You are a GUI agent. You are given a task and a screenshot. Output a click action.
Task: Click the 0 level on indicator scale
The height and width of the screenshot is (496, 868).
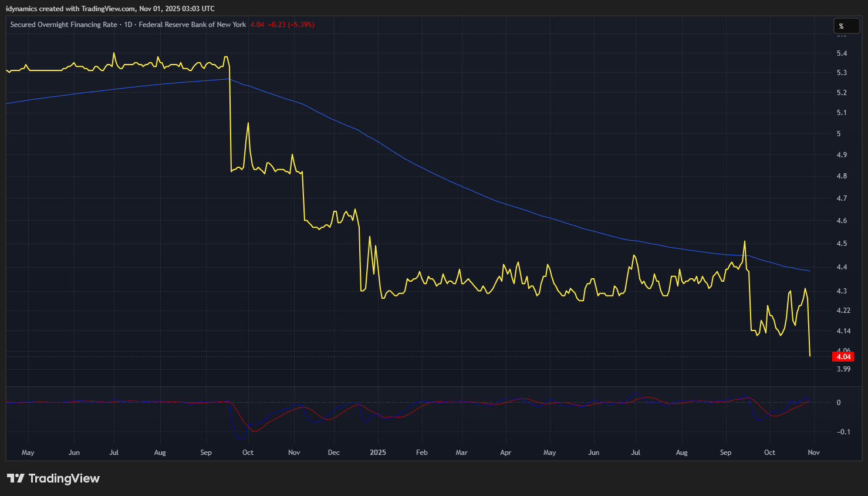pos(839,403)
